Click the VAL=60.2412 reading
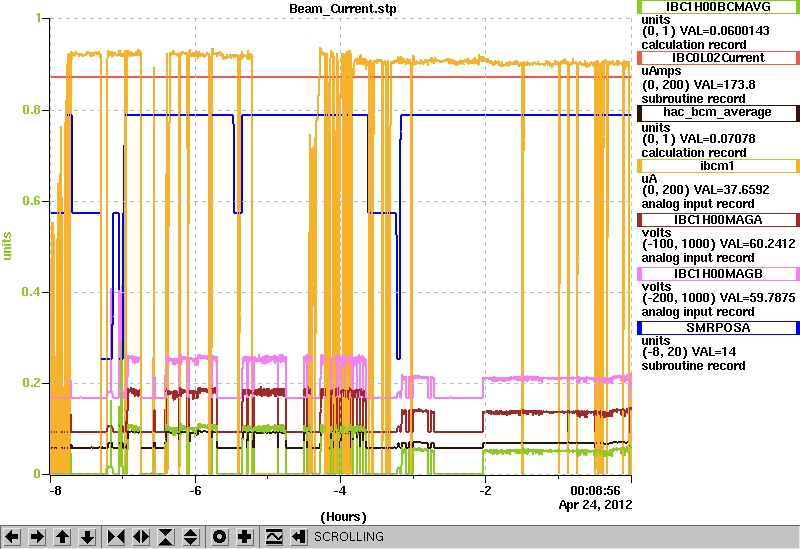Viewport: 800px width, 549px height. (756, 244)
